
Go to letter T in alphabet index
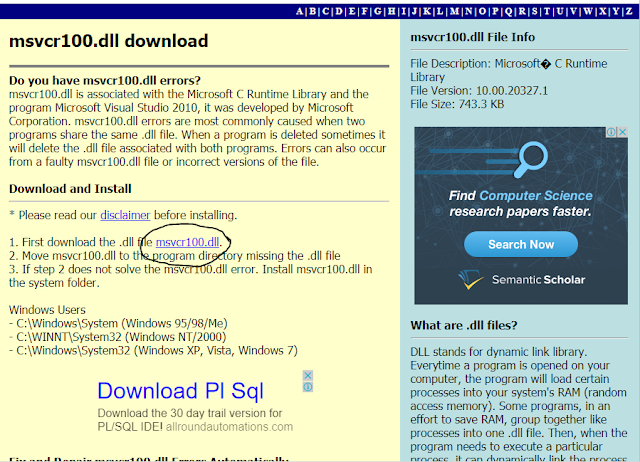[547, 11]
